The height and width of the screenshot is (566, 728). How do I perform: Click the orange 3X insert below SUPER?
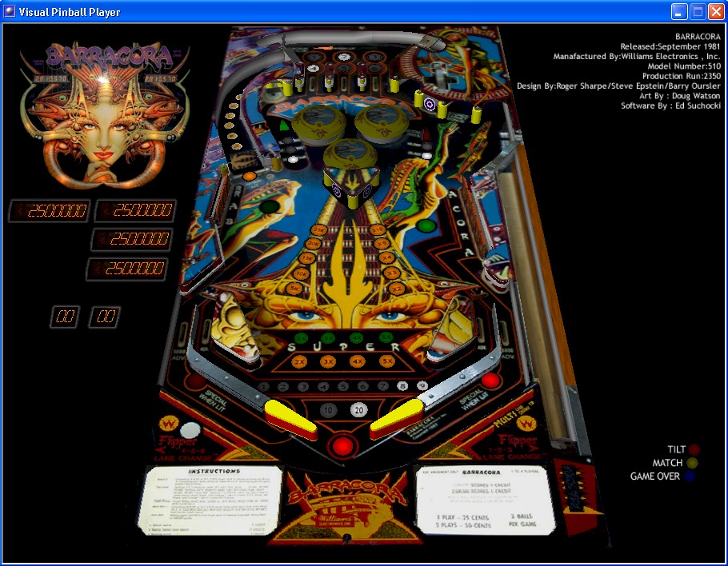pos(328,361)
